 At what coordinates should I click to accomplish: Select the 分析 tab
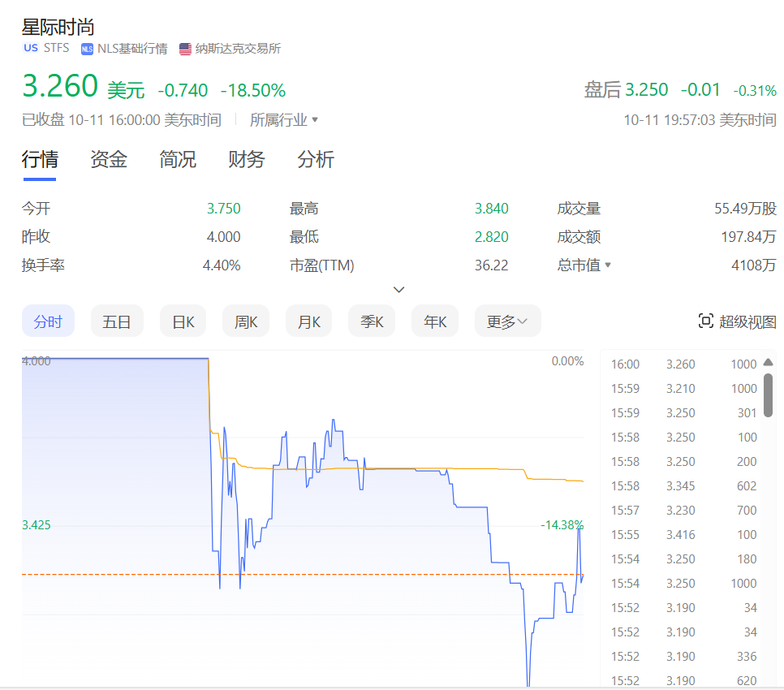316,159
